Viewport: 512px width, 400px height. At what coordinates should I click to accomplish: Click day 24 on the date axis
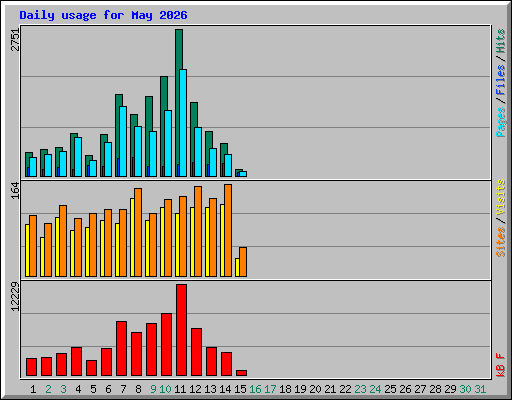point(375,389)
